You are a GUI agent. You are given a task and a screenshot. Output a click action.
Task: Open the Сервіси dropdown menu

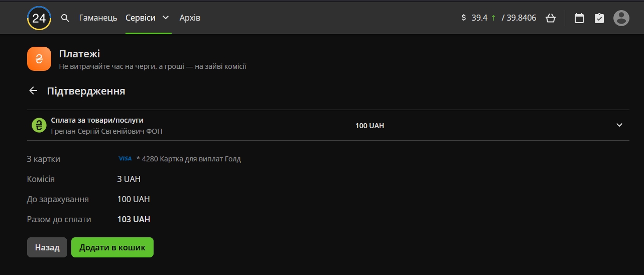[x=147, y=18]
